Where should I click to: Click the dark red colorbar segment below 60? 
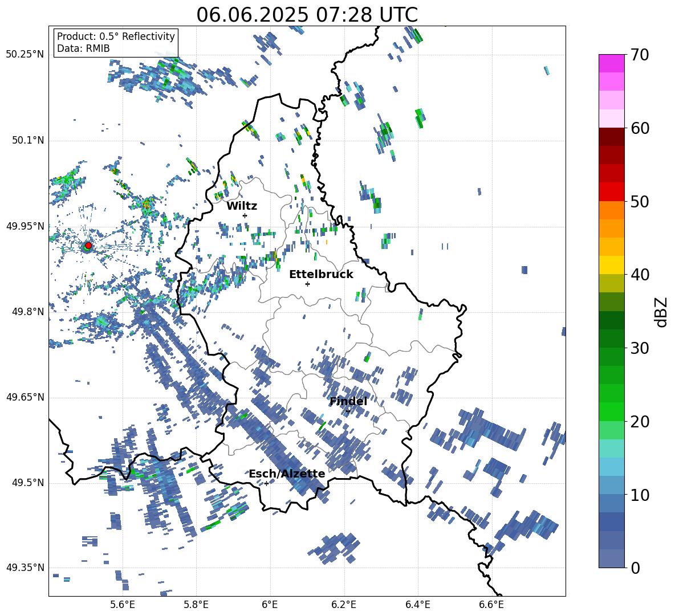(x=611, y=137)
